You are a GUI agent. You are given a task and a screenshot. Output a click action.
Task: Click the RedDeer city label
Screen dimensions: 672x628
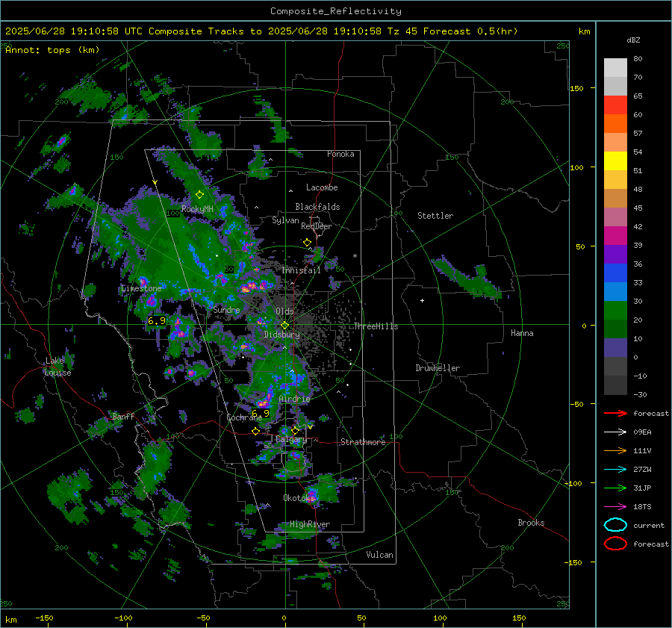(317, 226)
